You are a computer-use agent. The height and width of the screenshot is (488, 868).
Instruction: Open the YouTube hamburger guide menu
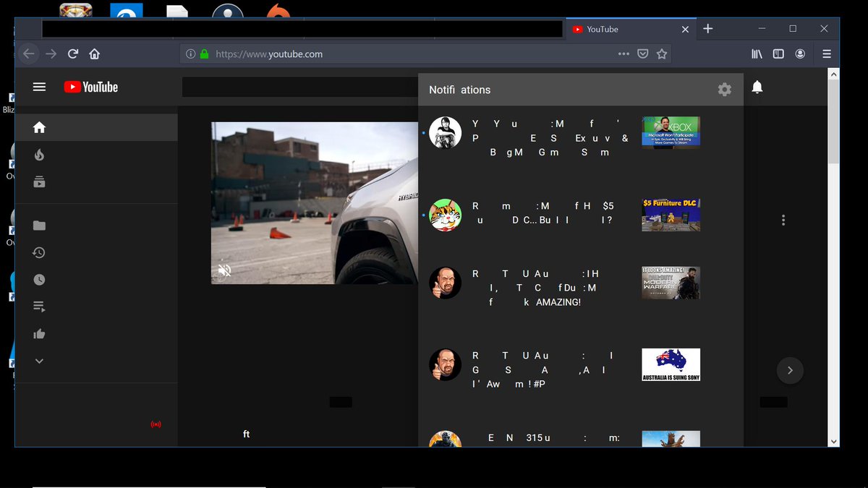[x=39, y=87]
